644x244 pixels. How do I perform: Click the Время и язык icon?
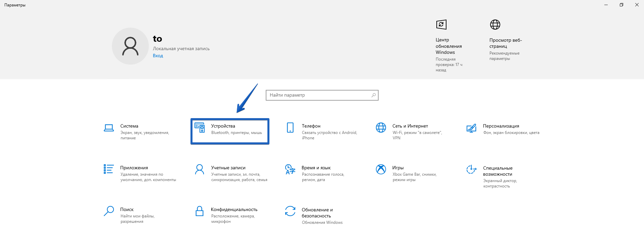(290, 169)
